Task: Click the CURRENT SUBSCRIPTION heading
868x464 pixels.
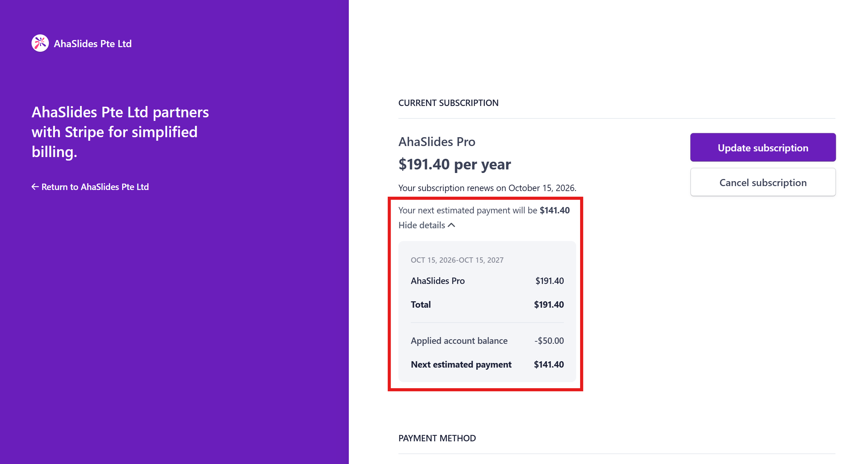Action: [448, 103]
